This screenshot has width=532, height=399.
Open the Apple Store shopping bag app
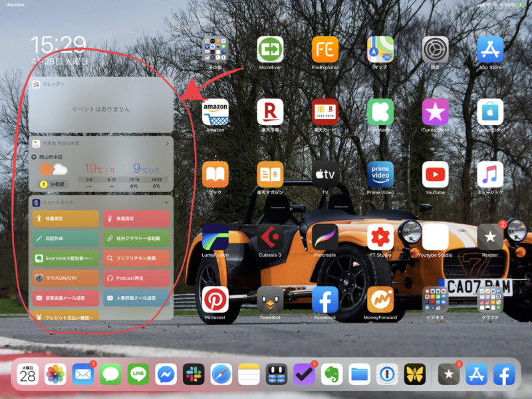click(490, 112)
